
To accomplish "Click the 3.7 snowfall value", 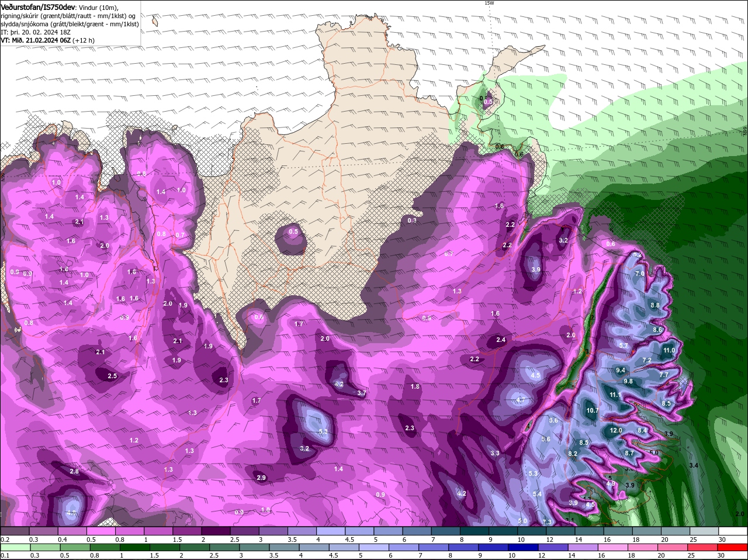I will [x=361, y=393].
